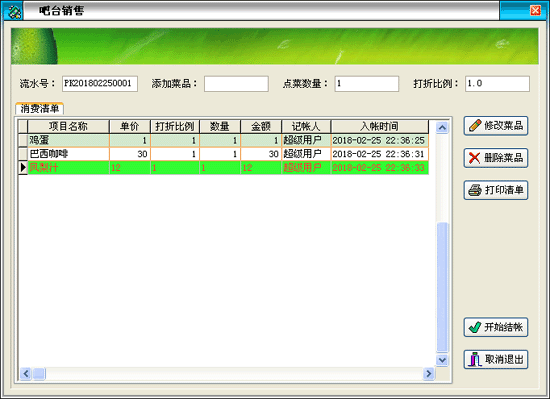
Task: Click the red X icon on 删除菜品
Action: [x=475, y=158]
